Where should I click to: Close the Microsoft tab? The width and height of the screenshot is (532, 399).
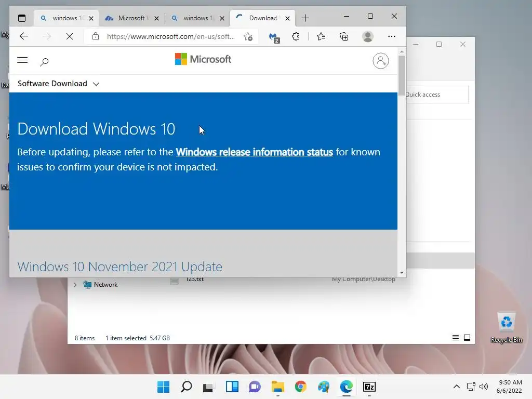pos(156,18)
